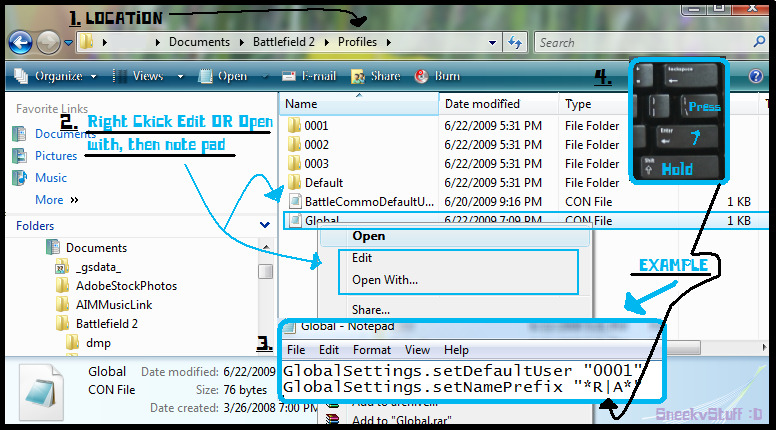Image resolution: width=776 pixels, height=430 pixels.
Task: Sort by the Type column header
Action: (x=592, y=104)
